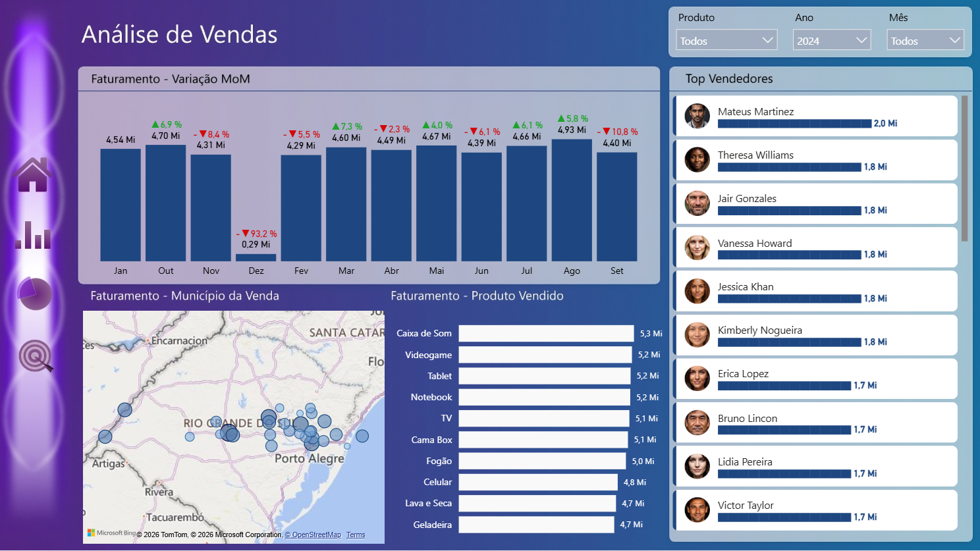The image size is (980, 551).
Task: Click Vanessa Howard's avatar photo
Action: click(x=697, y=248)
